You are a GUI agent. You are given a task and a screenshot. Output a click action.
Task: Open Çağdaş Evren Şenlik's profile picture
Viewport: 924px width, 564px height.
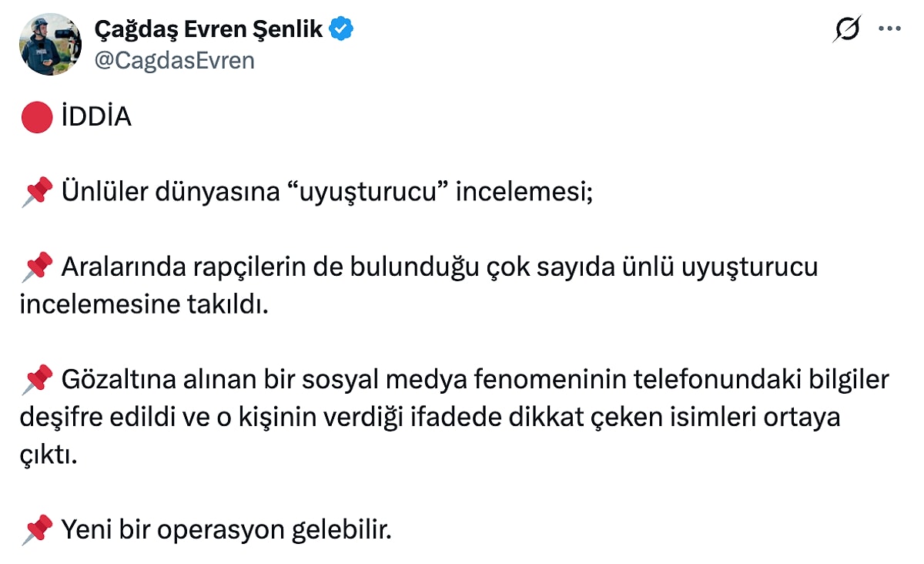(51, 45)
